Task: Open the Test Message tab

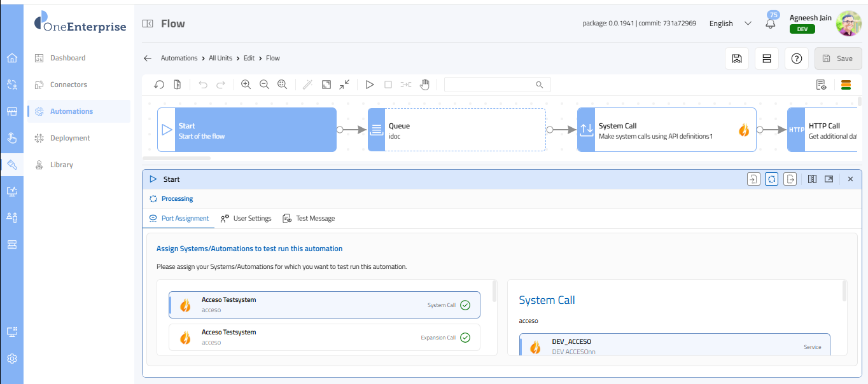Action: tap(309, 218)
